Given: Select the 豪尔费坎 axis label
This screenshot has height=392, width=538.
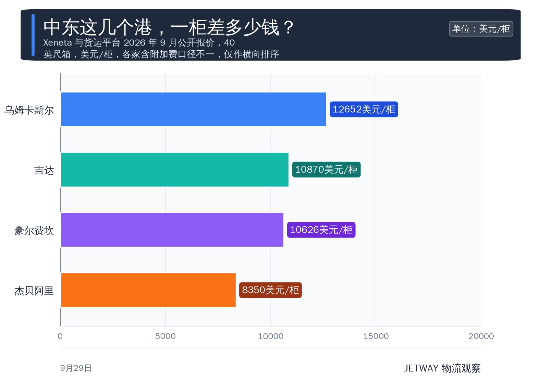Looking at the screenshot, I should pos(34,231).
